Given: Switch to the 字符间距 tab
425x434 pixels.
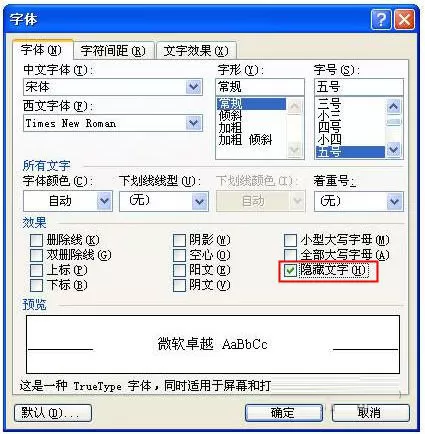Looking at the screenshot, I should [113, 51].
